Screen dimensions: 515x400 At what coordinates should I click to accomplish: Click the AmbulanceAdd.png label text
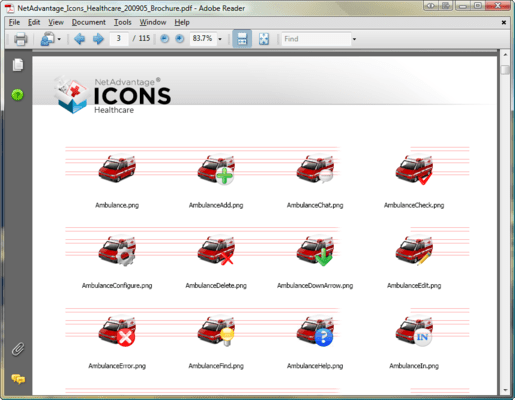pyautogui.click(x=216, y=205)
